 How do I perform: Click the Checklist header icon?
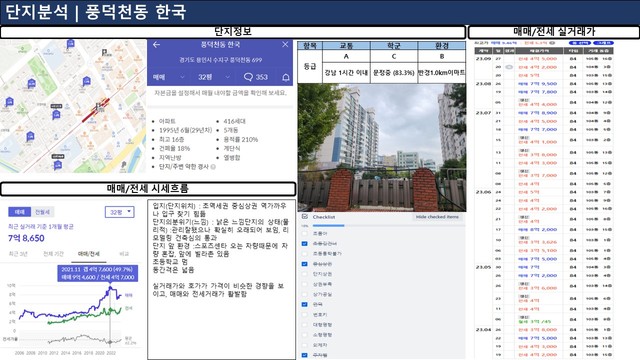[x=305, y=216]
